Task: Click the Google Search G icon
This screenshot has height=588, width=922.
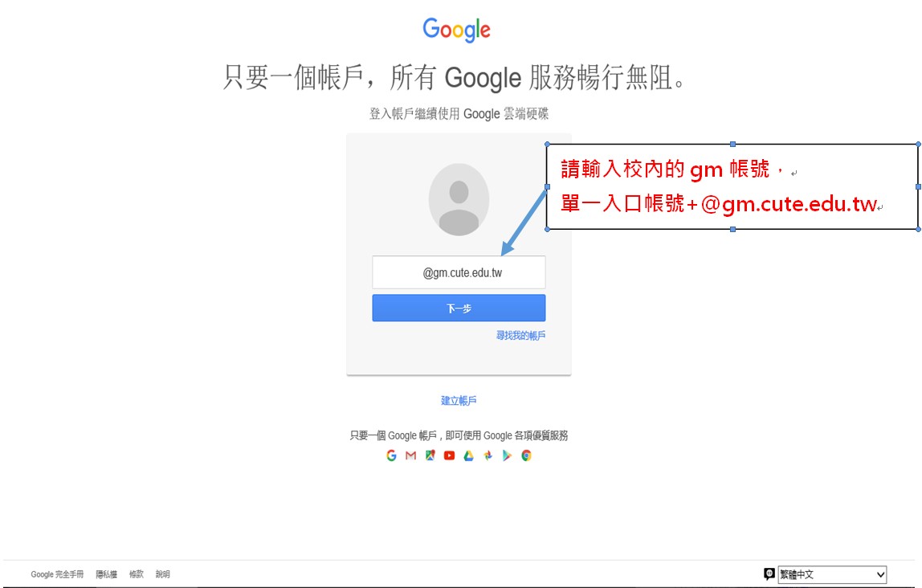Action: 391,455
